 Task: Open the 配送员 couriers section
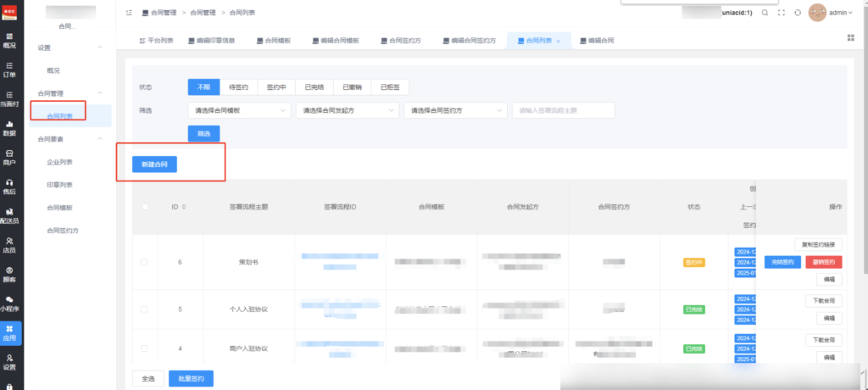click(9, 216)
